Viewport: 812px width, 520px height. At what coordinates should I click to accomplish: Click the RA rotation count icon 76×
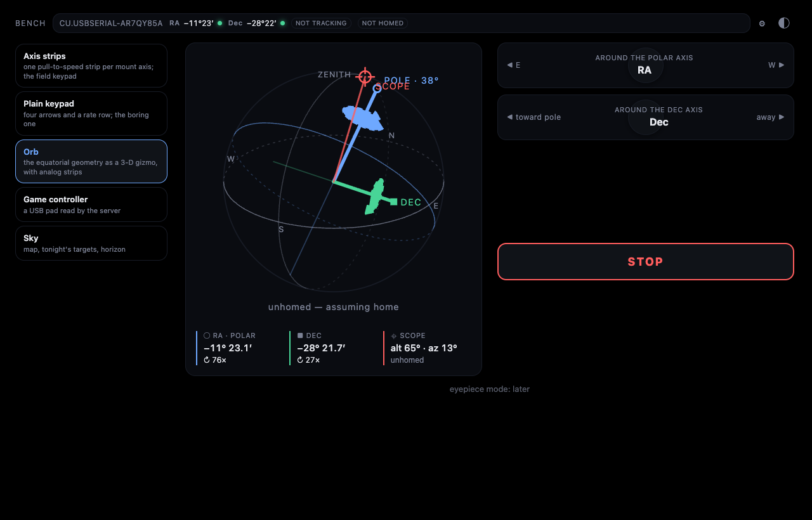(x=207, y=360)
